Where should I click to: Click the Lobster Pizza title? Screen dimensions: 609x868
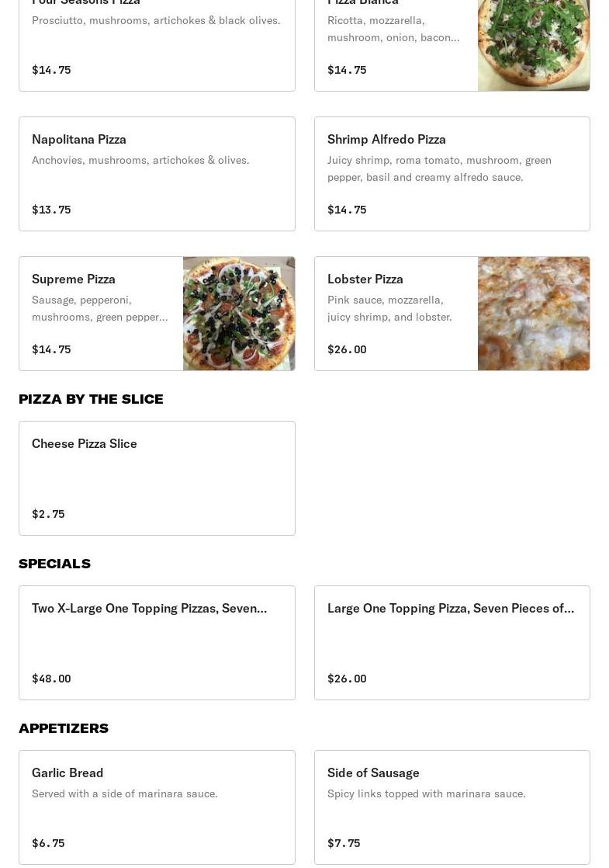(365, 279)
